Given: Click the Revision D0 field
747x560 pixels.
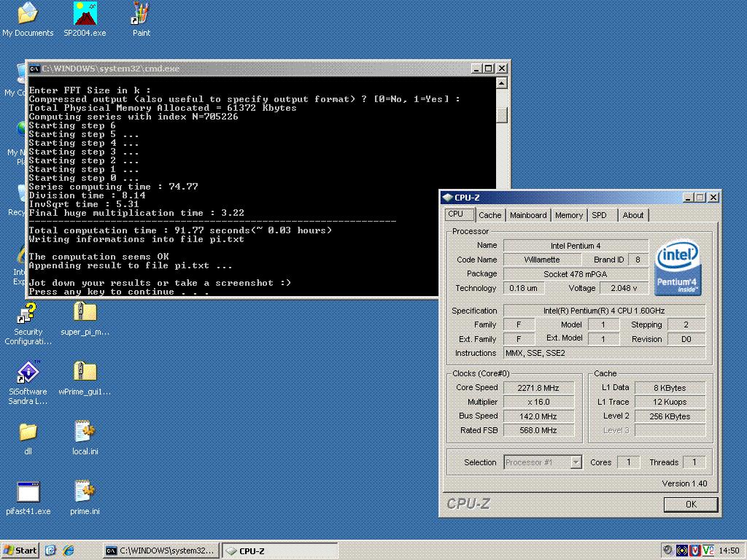Looking at the screenshot, I should [x=686, y=339].
